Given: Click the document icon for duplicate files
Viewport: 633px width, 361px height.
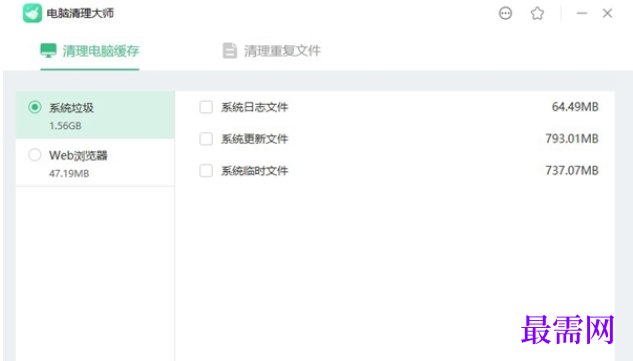Looking at the screenshot, I should tap(230, 51).
